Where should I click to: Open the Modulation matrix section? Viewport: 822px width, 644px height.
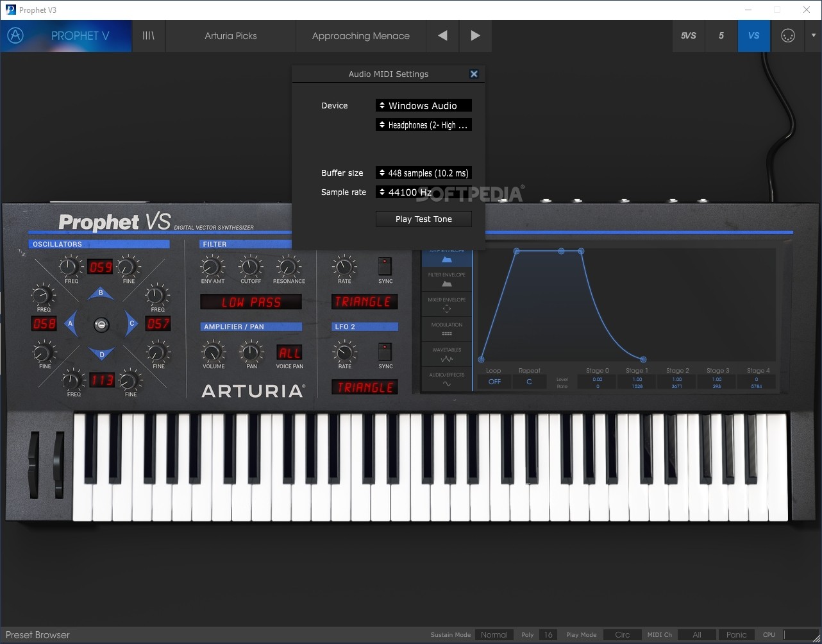point(447,330)
